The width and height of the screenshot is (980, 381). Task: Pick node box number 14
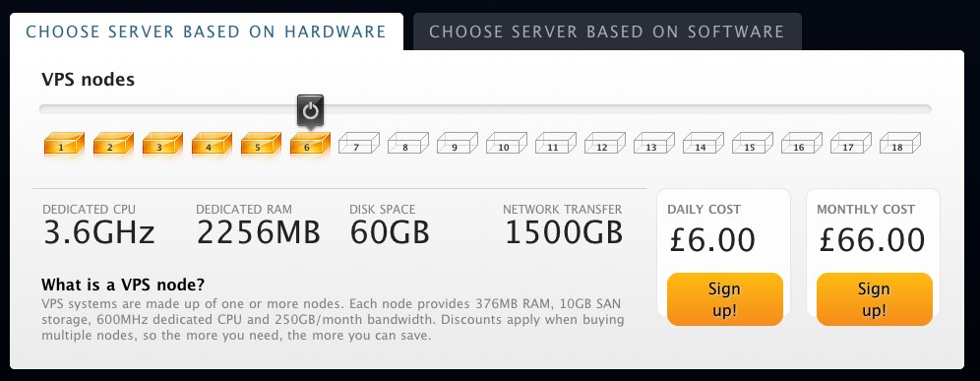[704, 144]
